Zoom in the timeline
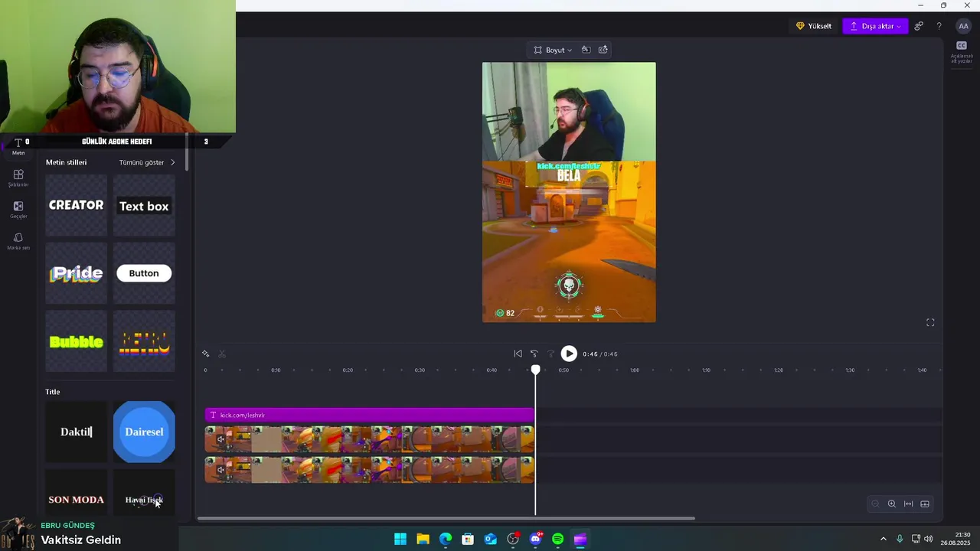Image resolution: width=980 pixels, height=551 pixels. click(892, 504)
